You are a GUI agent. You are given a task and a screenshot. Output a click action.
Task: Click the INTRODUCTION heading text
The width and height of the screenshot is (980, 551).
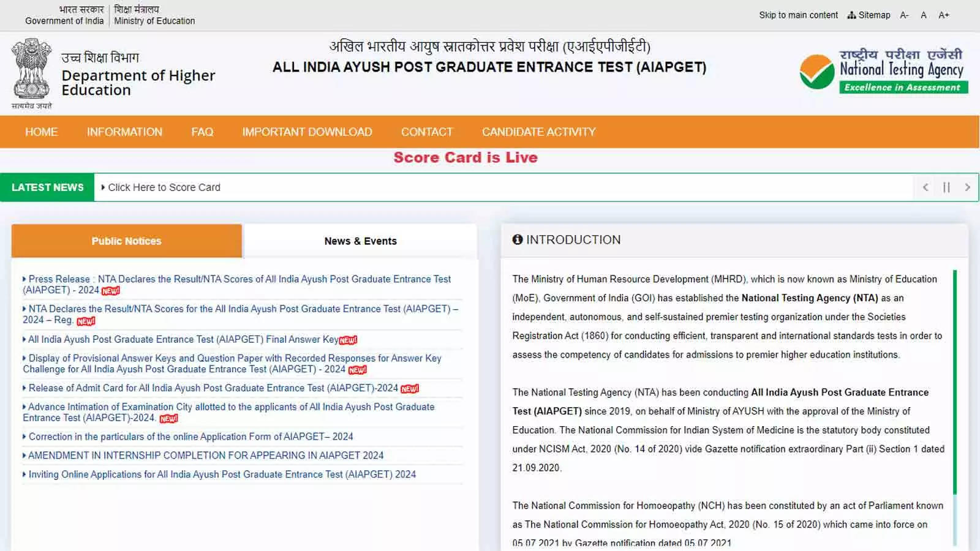coord(573,239)
